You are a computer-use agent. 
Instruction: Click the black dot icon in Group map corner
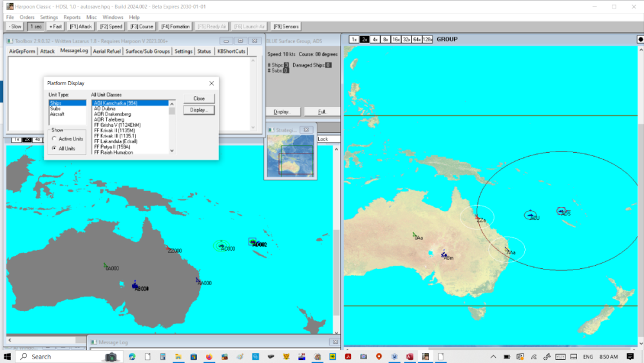coord(640,39)
